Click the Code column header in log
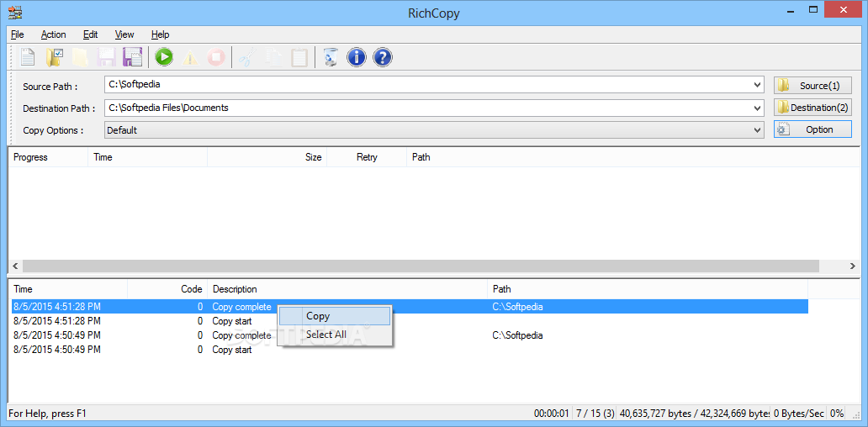Screen dimensions: 868x427 [167, 289]
